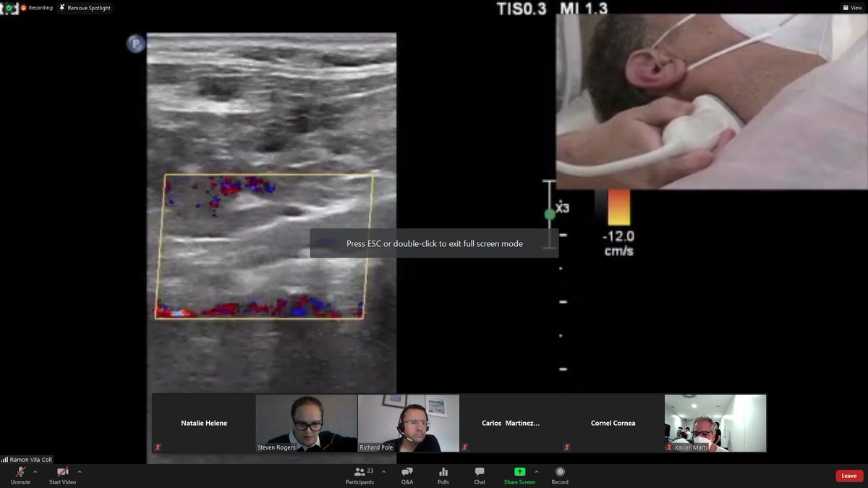Screen dimensions: 868x488
Task: Click the orange velocity color scale bar
Action: point(618,208)
